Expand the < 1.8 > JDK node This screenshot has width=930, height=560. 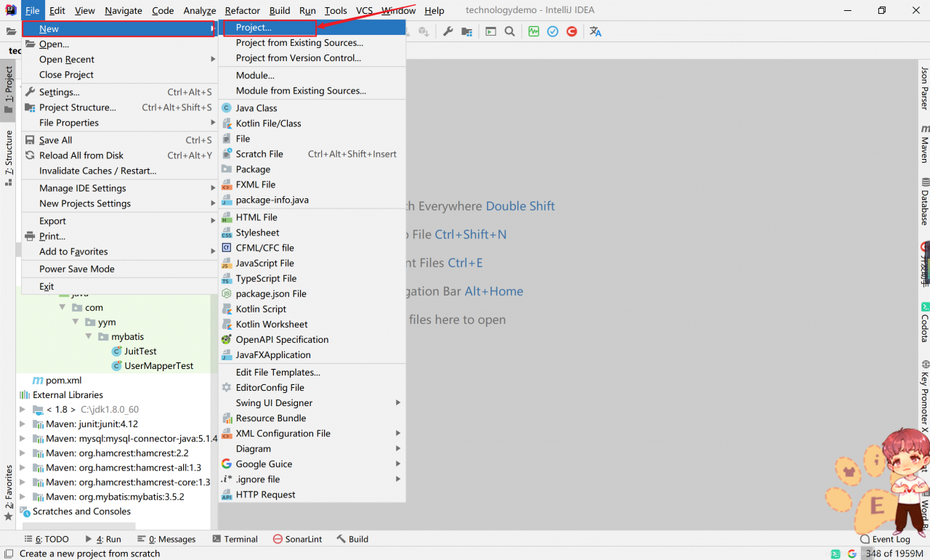(x=23, y=410)
